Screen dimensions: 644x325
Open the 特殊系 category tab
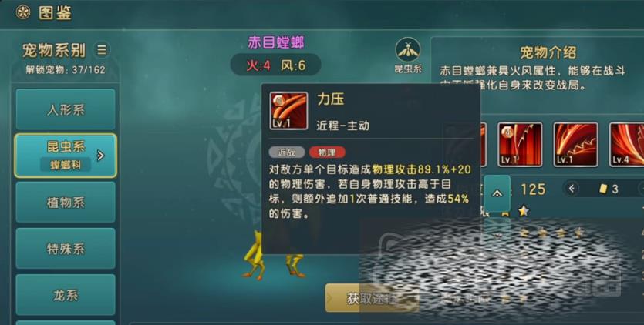tap(66, 249)
